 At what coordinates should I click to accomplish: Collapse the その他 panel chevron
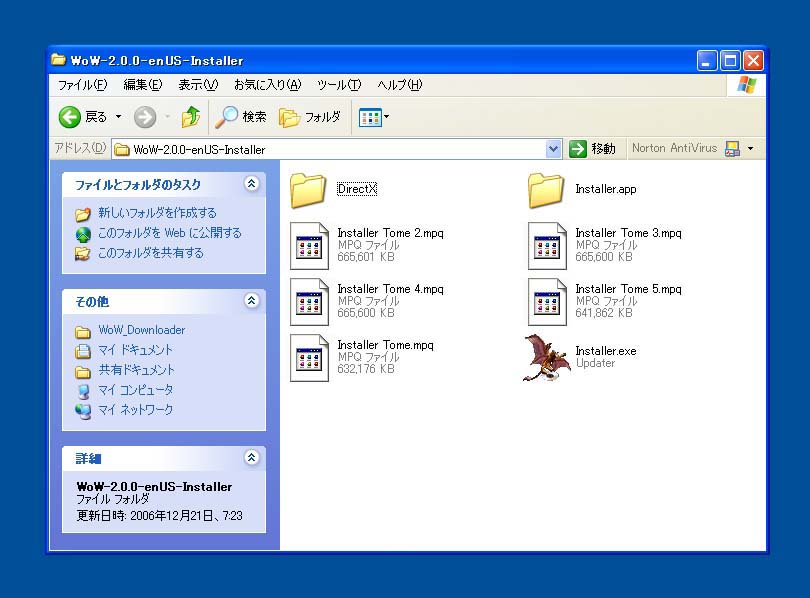click(252, 301)
